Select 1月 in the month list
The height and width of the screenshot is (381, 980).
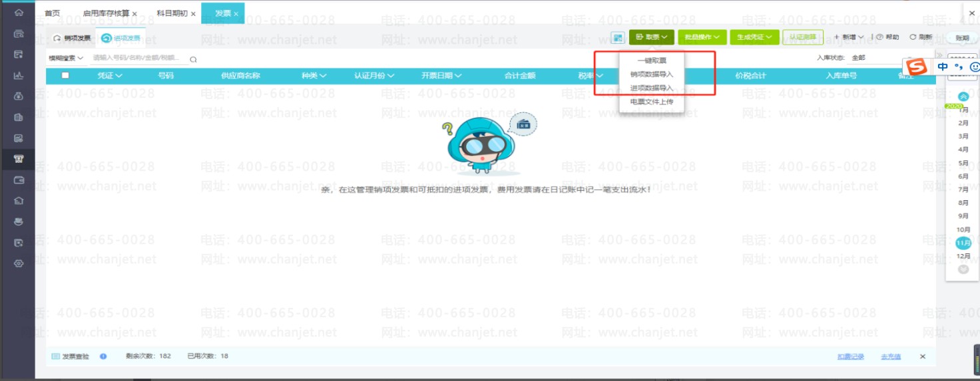coord(963,110)
